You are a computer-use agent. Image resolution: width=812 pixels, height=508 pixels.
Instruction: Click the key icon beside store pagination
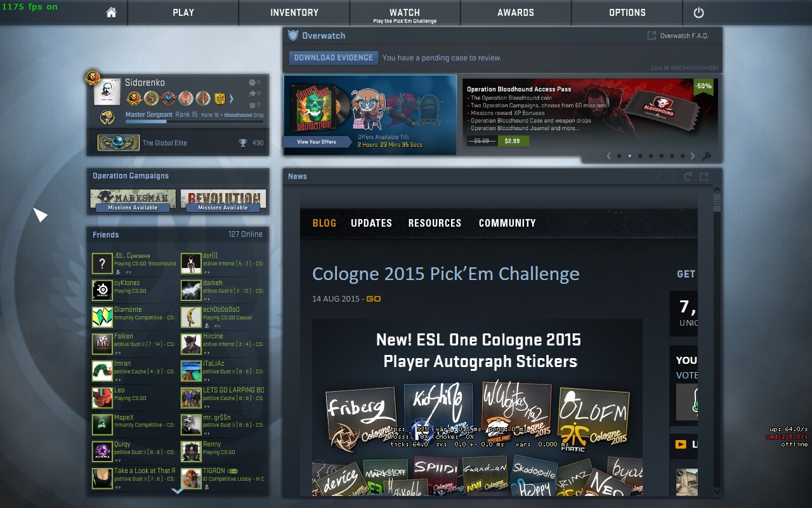(x=707, y=156)
